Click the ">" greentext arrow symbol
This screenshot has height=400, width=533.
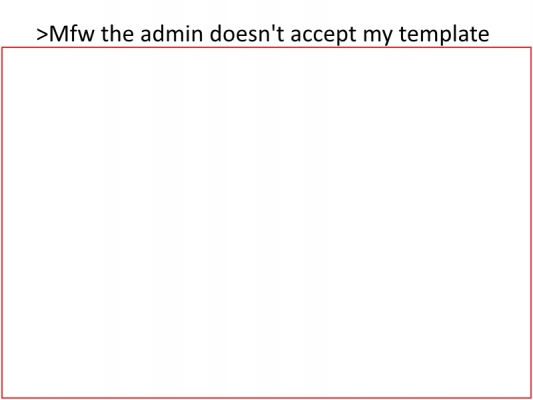point(42,34)
